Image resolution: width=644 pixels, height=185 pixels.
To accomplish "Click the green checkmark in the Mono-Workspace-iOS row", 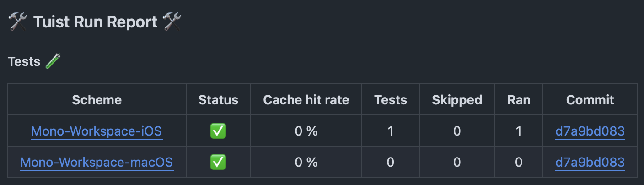I will point(218,131).
